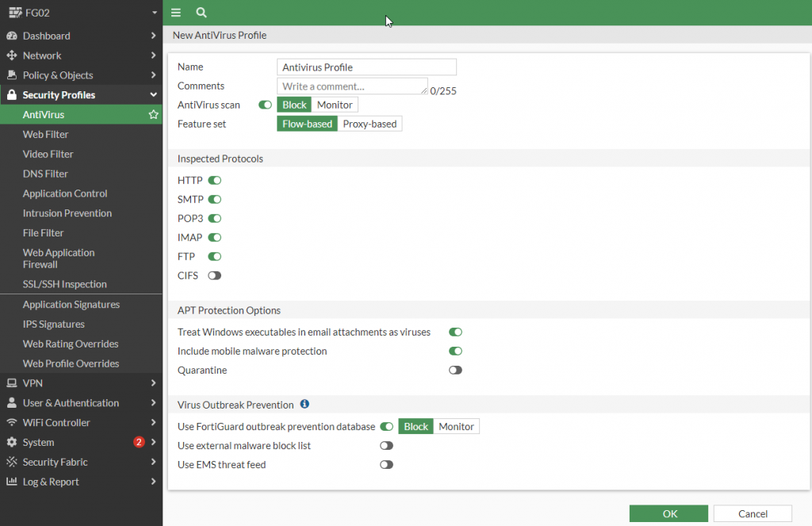Turn on the Quarantine toggle
812x526 pixels.
click(455, 370)
